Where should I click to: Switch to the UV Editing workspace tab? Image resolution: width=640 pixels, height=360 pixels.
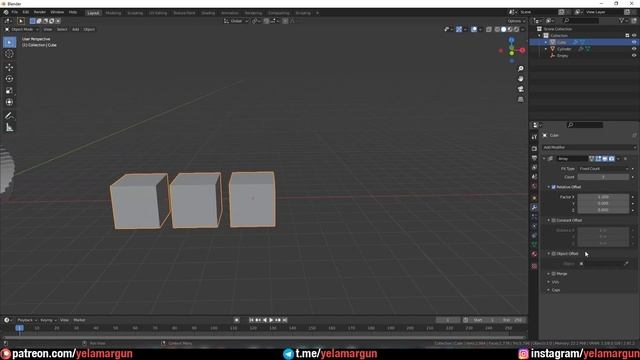click(x=158, y=13)
